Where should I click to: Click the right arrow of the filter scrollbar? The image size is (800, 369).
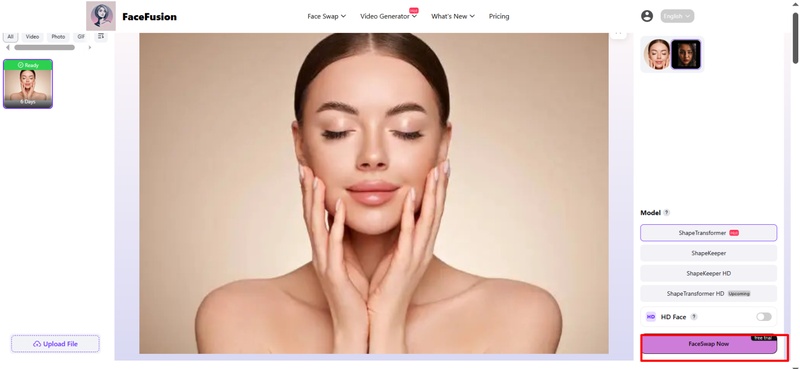point(90,47)
